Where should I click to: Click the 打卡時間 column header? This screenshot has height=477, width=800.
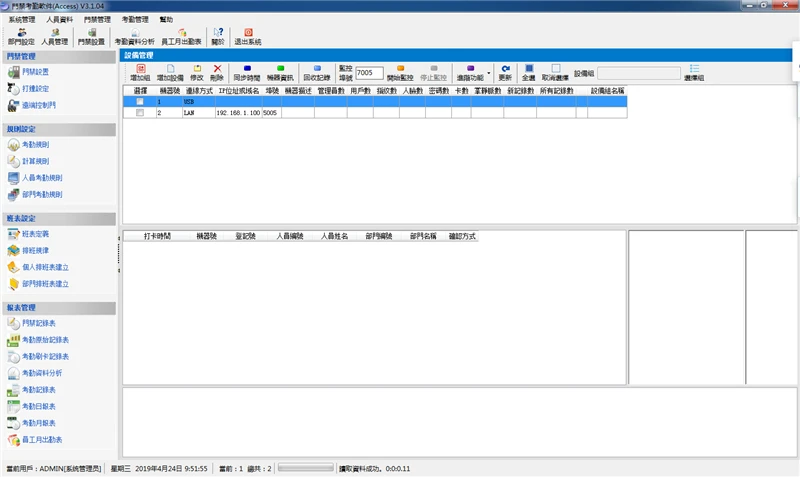pyautogui.click(x=157, y=236)
